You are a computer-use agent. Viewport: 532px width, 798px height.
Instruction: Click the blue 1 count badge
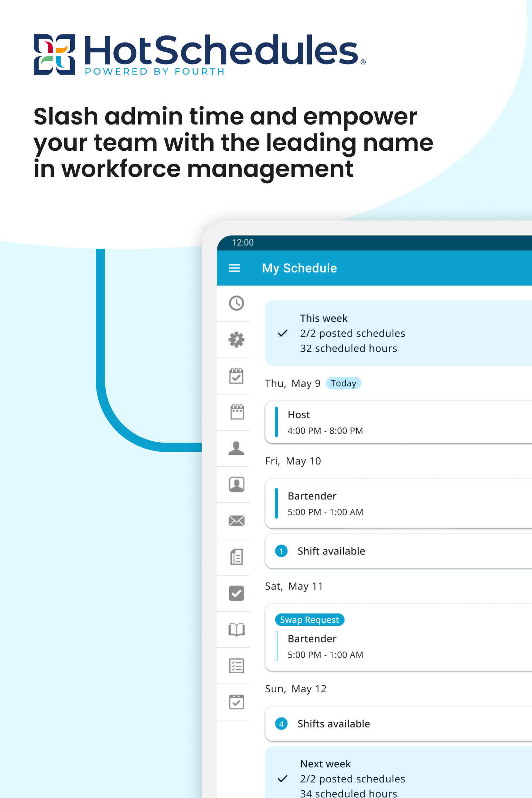282,551
